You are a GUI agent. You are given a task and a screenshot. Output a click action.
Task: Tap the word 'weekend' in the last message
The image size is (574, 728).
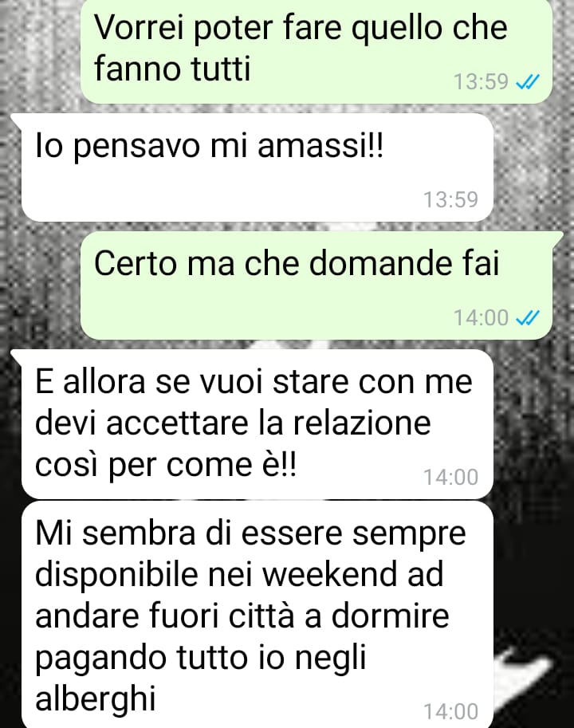(330, 574)
